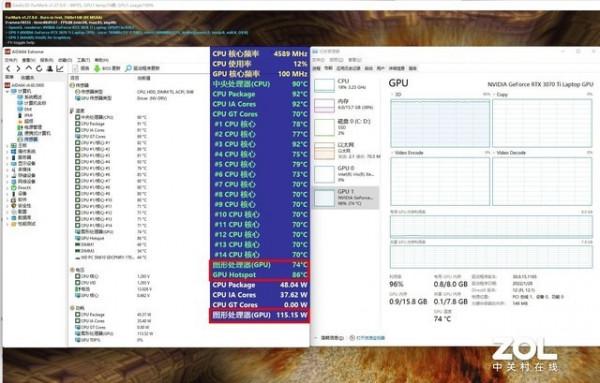Click the 性能测试 tree item icon

click(14, 224)
